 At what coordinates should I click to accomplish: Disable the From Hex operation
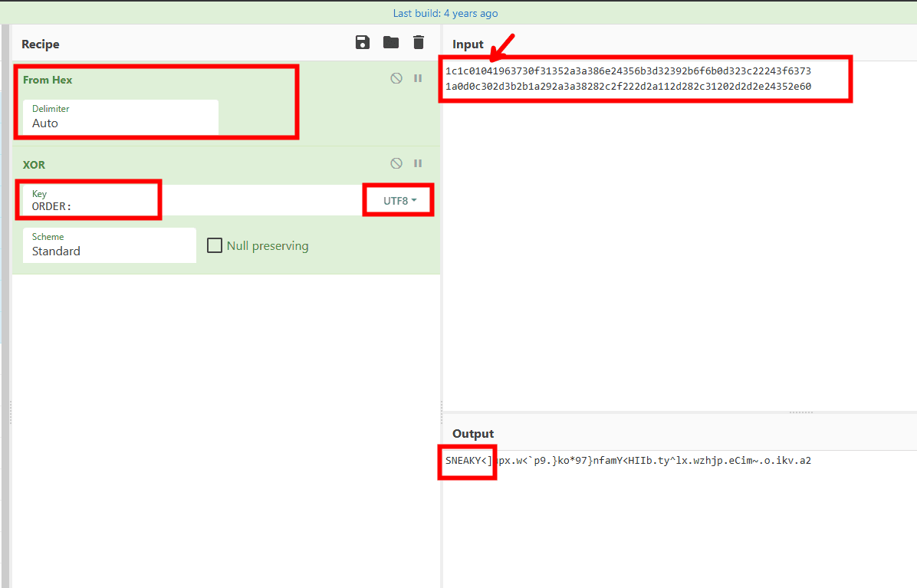click(x=396, y=78)
